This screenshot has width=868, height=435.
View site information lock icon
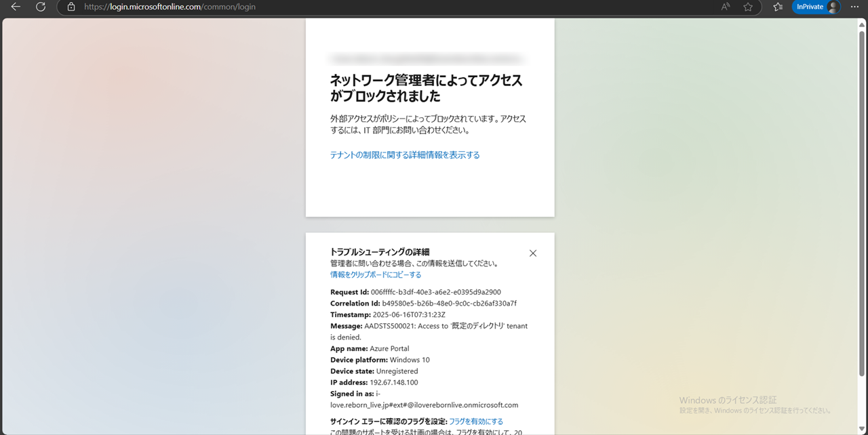(x=71, y=7)
